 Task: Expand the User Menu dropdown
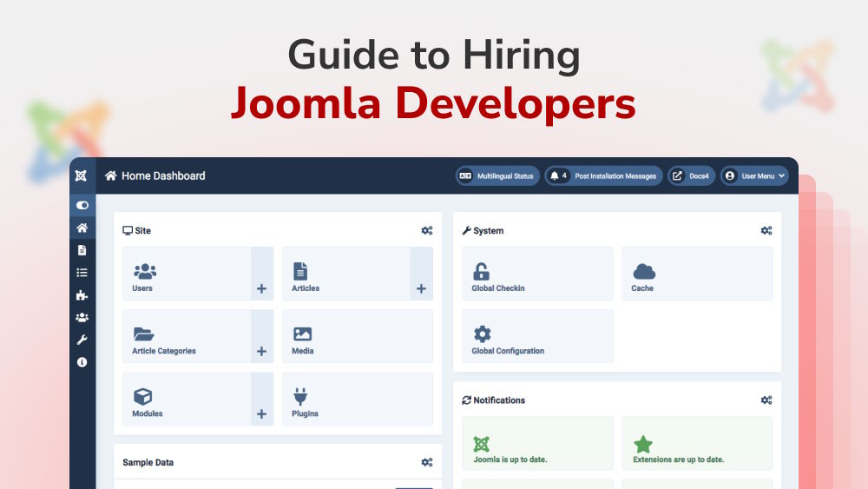pos(754,176)
